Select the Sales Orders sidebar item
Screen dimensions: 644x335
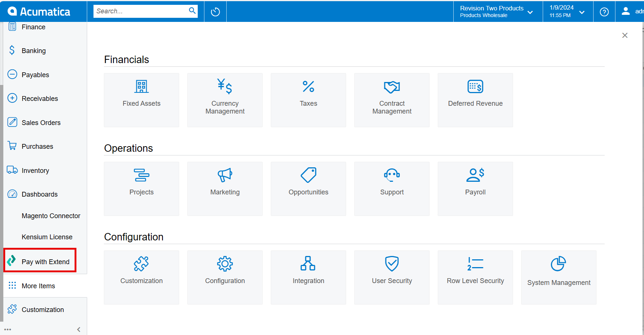41,122
